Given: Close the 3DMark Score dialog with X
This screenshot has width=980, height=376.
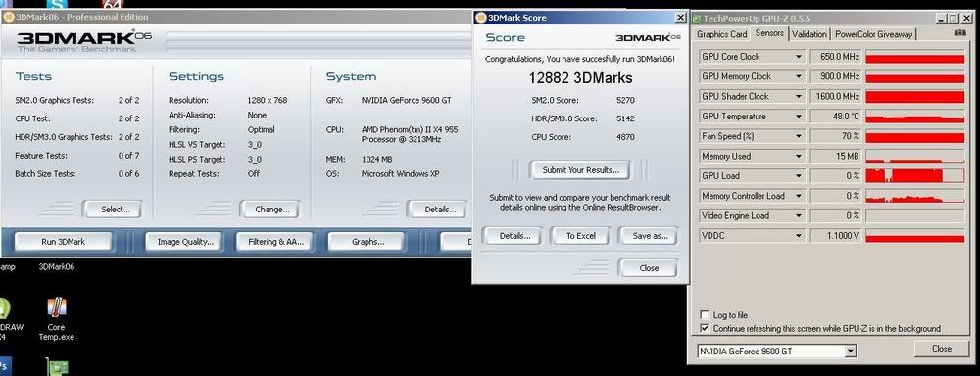Looking at the screenshot, I should click(x=681, y=18).
